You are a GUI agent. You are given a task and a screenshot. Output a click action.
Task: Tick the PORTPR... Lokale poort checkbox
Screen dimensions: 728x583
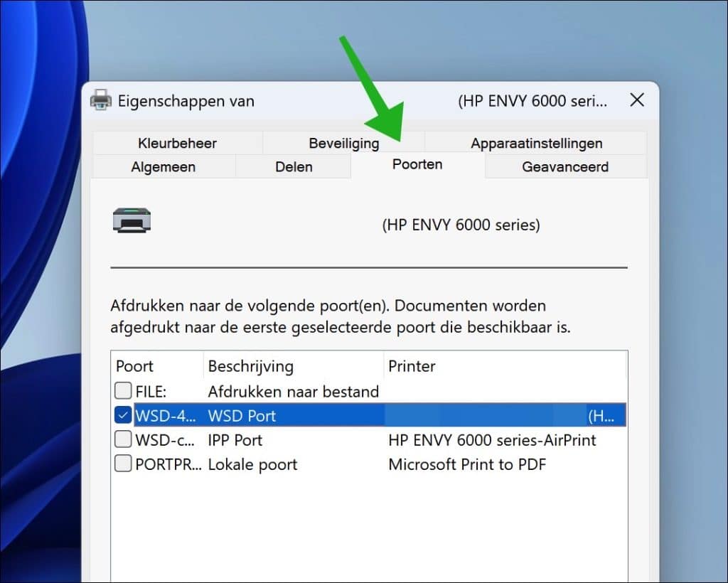(123, 464)
